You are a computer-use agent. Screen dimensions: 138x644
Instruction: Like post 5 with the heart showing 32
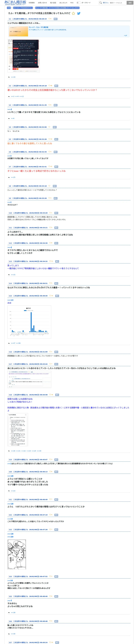[49, 139]
